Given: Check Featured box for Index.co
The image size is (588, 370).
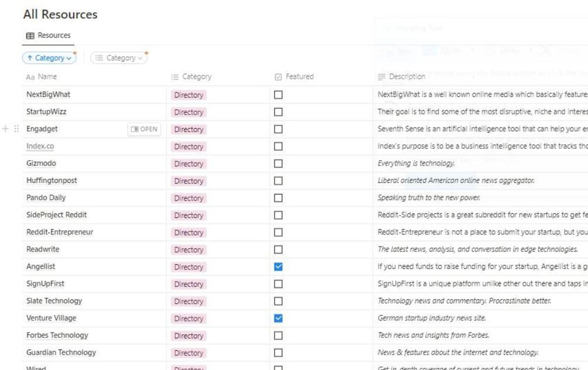Looking at the screenshot, I should pyautogui.click(x=278, y=147).
